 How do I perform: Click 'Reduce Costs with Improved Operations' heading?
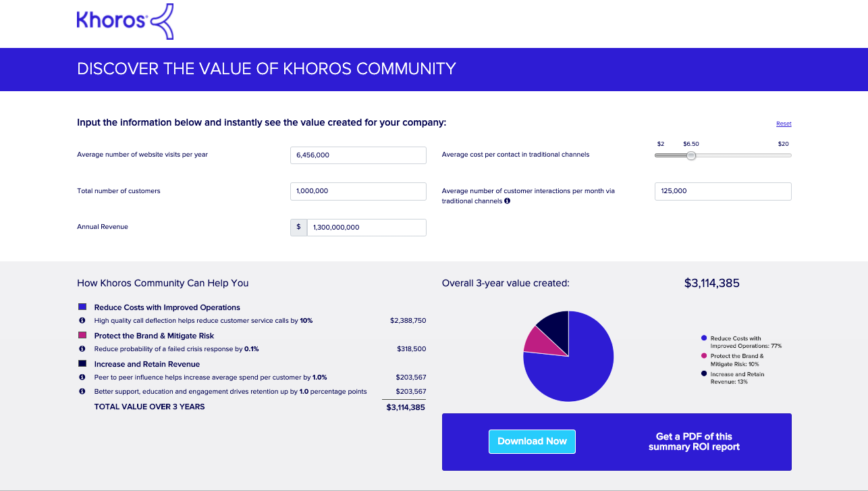(167, 307)
